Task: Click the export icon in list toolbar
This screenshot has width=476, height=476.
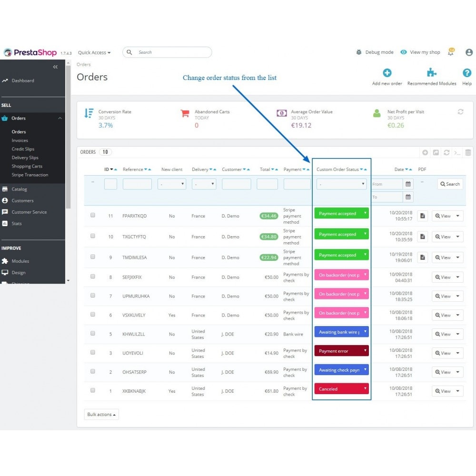Action: coord(436,152)
